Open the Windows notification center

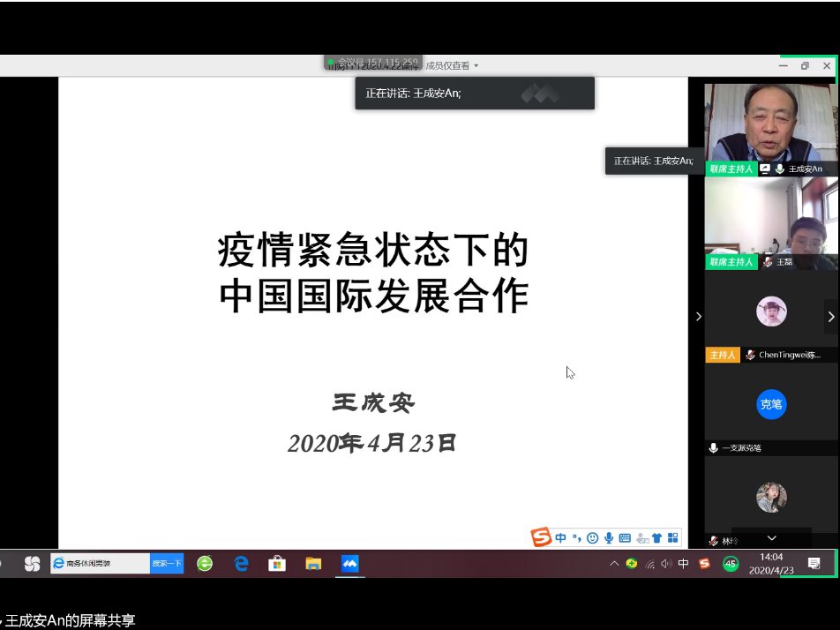(814, 564)
